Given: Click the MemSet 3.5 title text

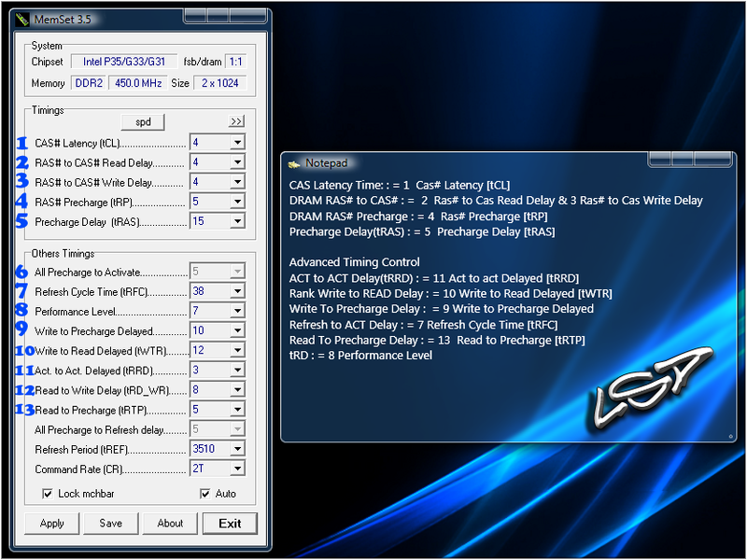Looking at the screenshot, I should point(63,20).
